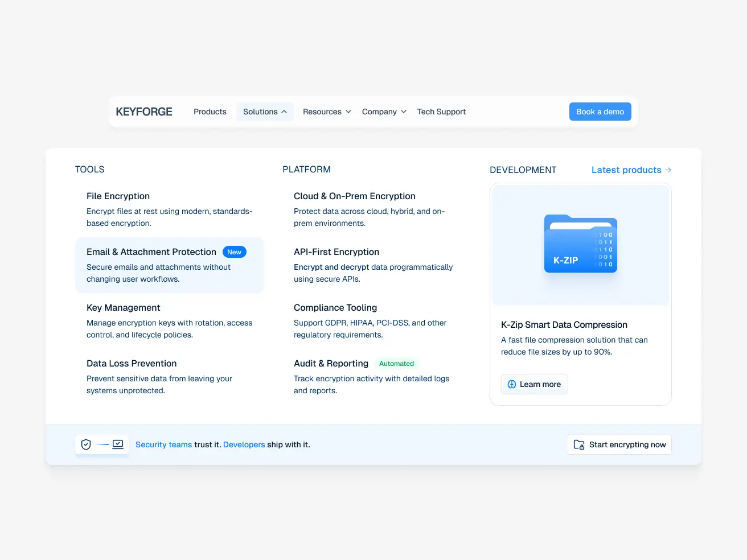Click the New badge on Email protection

[x=234, y=252]
